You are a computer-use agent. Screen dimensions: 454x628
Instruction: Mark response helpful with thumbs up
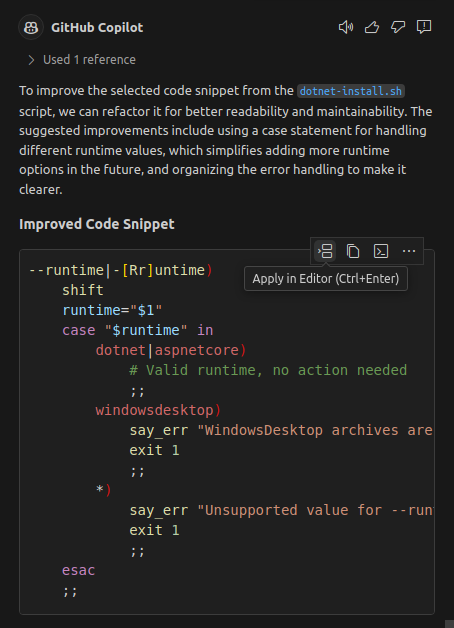point(372,27)
